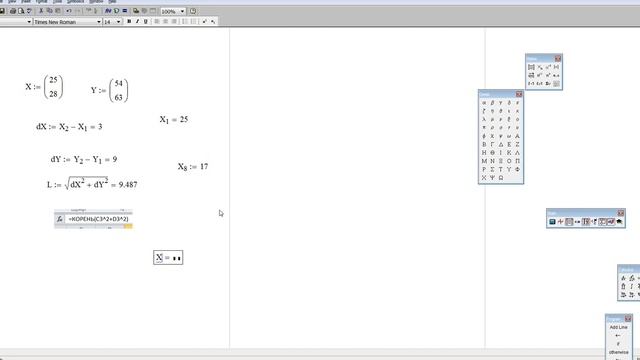Insert capital Sigma Σ from Greek palette
Screen dimensions: 640x360
492,169
